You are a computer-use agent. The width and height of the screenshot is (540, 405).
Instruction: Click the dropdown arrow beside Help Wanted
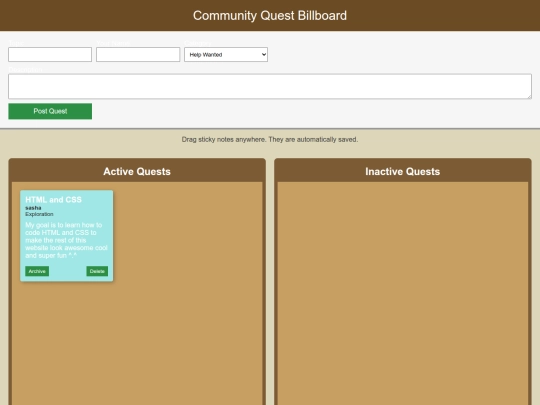coord(264,55)
